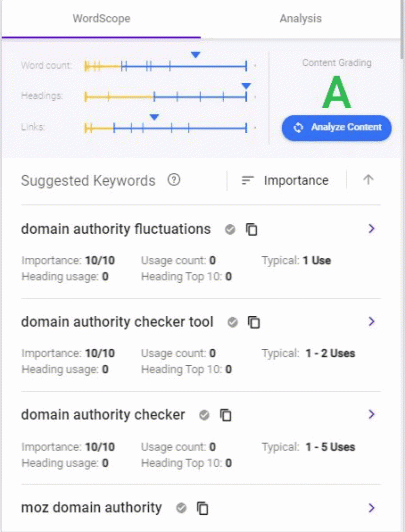Click the sort lines icon beside Importance
Screen dimensions: 405x532
[247, 180]
